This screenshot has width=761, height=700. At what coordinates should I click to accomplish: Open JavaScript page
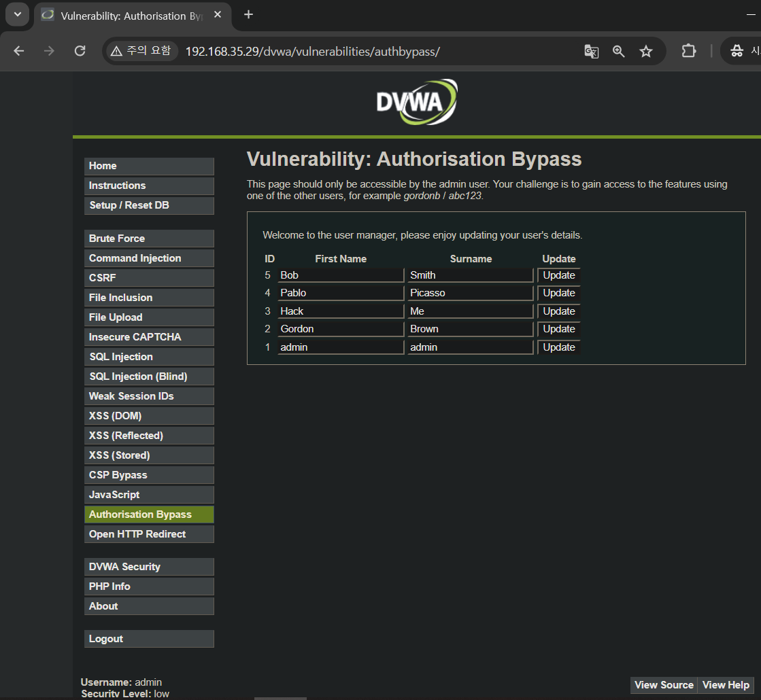click(x=149, y=495)
